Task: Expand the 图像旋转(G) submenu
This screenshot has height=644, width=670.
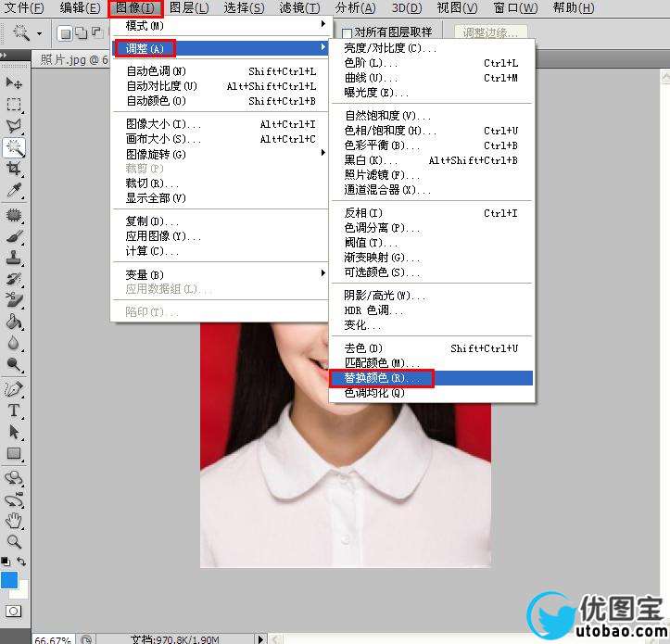Action: pos(219,154)
